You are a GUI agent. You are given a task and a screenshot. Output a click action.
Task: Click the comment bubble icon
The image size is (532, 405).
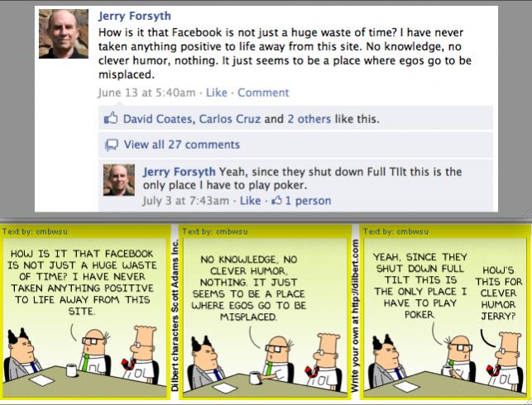coord(112,145)
